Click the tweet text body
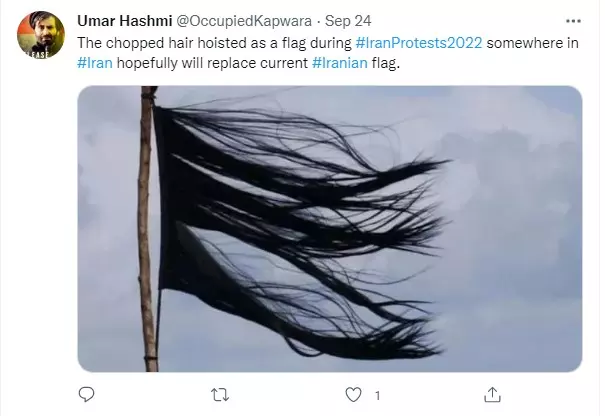The image size is (605, 416). click(328, 53)
